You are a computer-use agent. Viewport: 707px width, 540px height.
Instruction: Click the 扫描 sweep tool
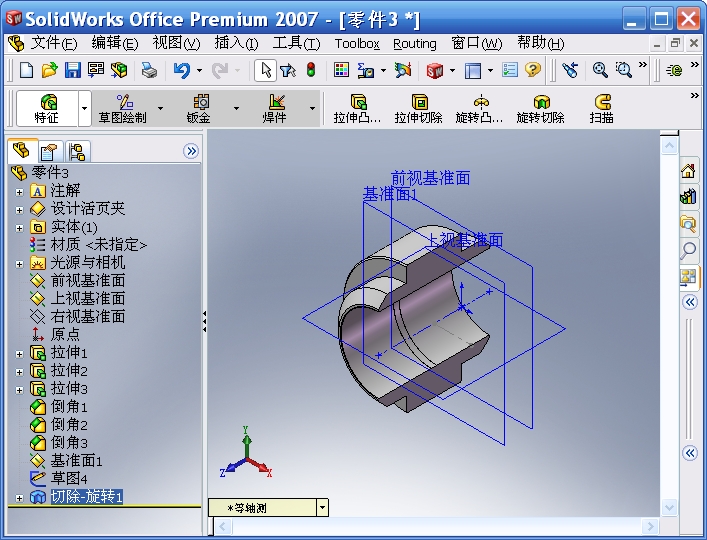pyautogui.click(x=601, y=109)
